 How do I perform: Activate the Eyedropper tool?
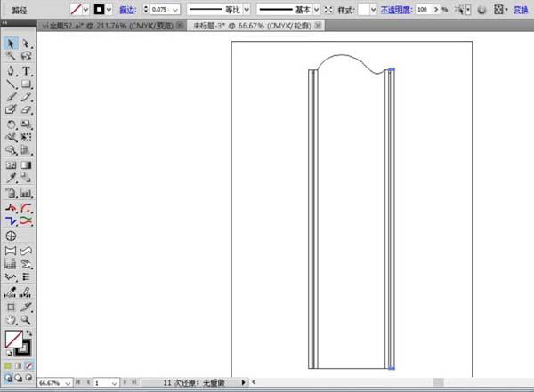tap(11, 178)
